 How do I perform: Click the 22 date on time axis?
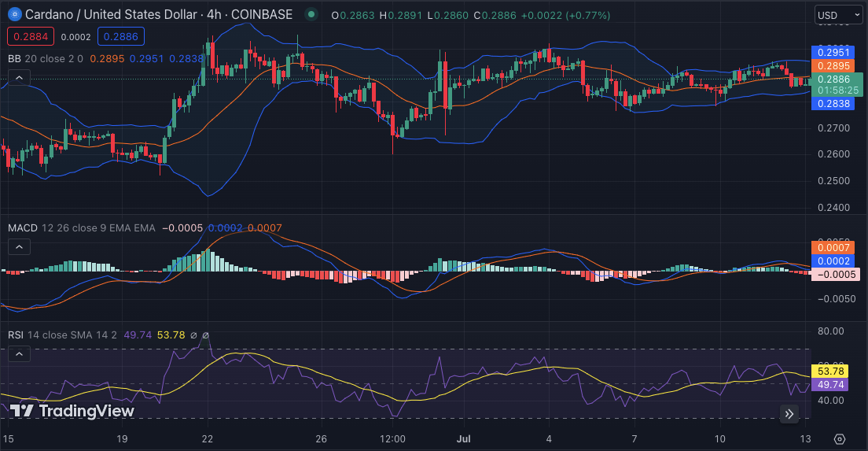coord(207,439)
